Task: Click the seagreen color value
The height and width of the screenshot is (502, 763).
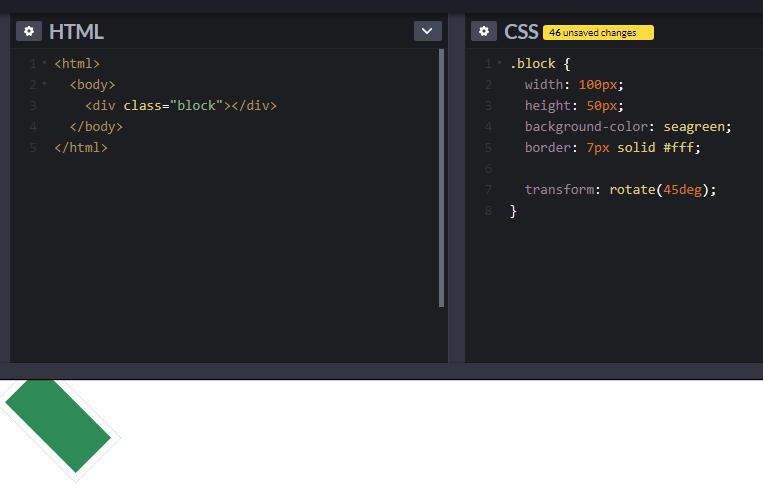Action: tap(694, 126)
